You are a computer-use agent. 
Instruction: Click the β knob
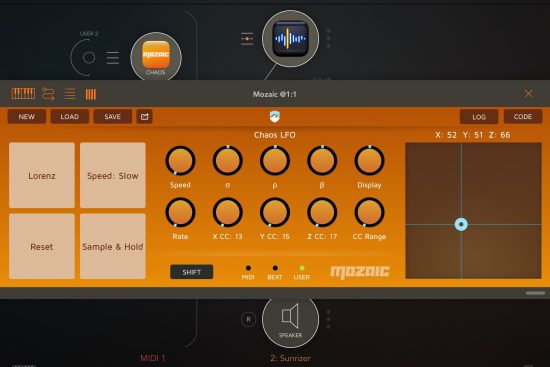[322, 161]
